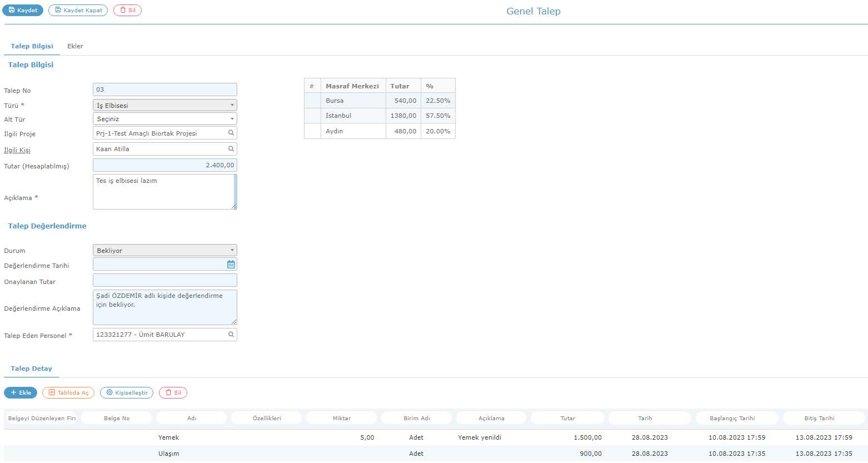Viewport: 868px width, 463px height.
Task: Click Tabloda Aç button
Action: click(x=68, y=392)
